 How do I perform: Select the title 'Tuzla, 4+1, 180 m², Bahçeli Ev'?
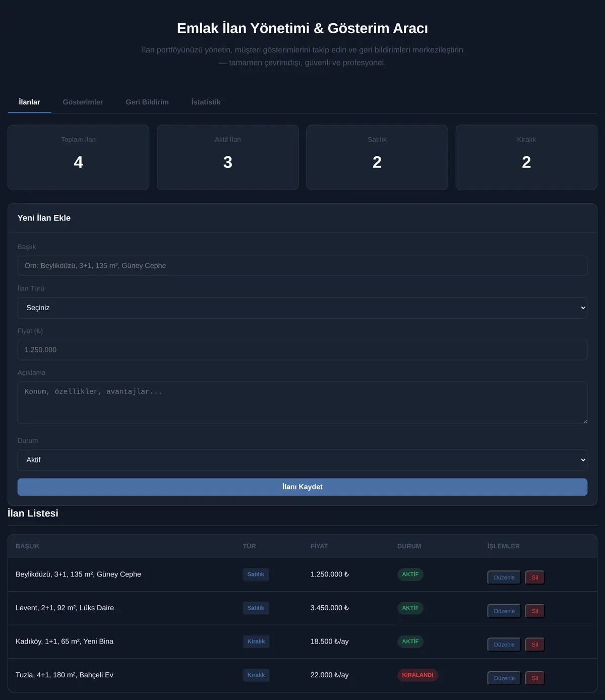(65, 675)
